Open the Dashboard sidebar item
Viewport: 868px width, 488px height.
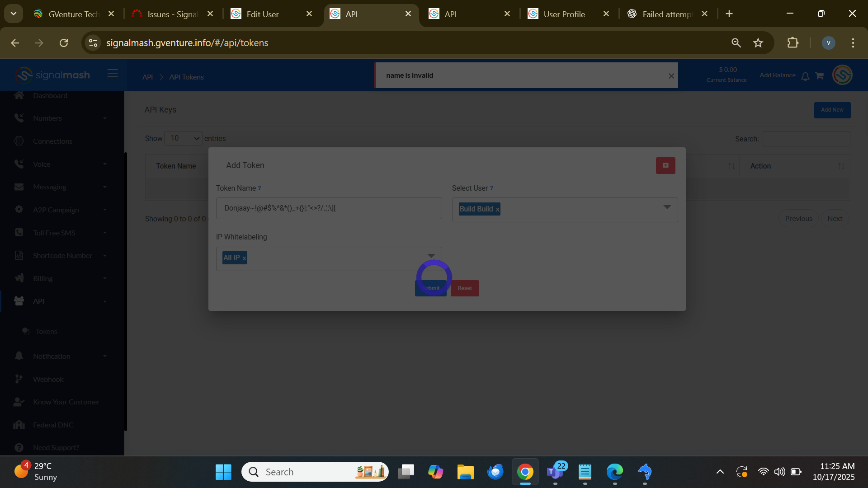click(x=50, y=96)
